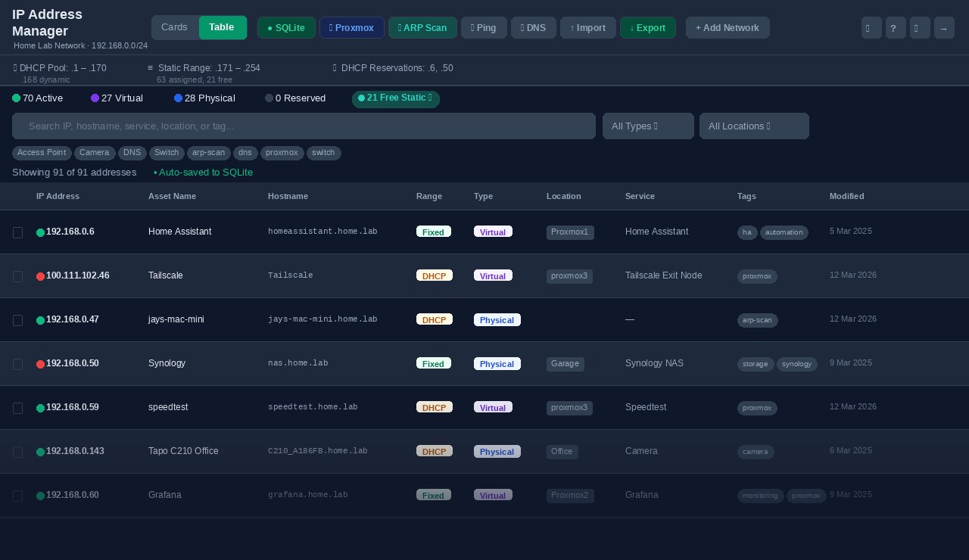969x560 pixels.
Task: Filter by the capitalized Switch tag chip
Action: tap(167, 153)
